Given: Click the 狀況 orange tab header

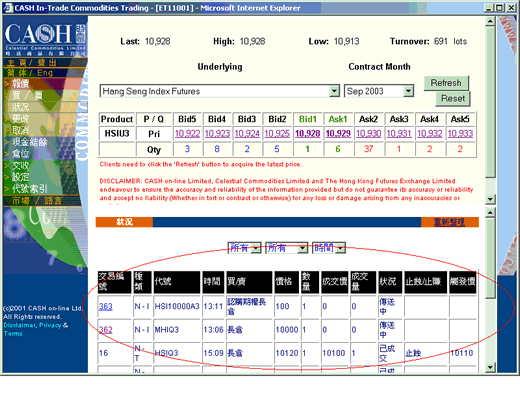Looking at the screenshot, I should click(124, 222).
